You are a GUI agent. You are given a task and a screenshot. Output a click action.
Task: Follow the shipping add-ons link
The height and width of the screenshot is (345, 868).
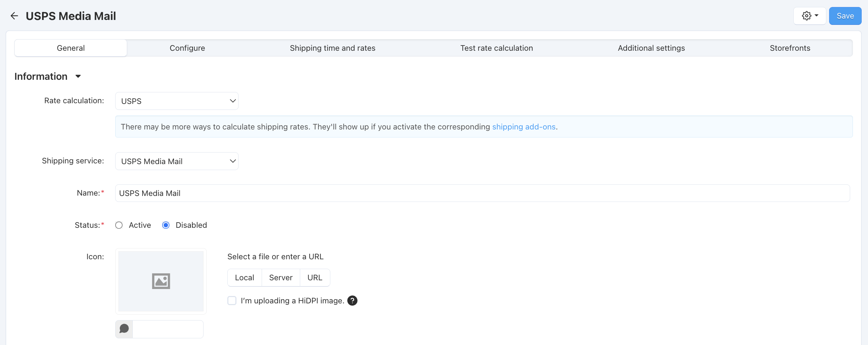click(x=524, y=127)
